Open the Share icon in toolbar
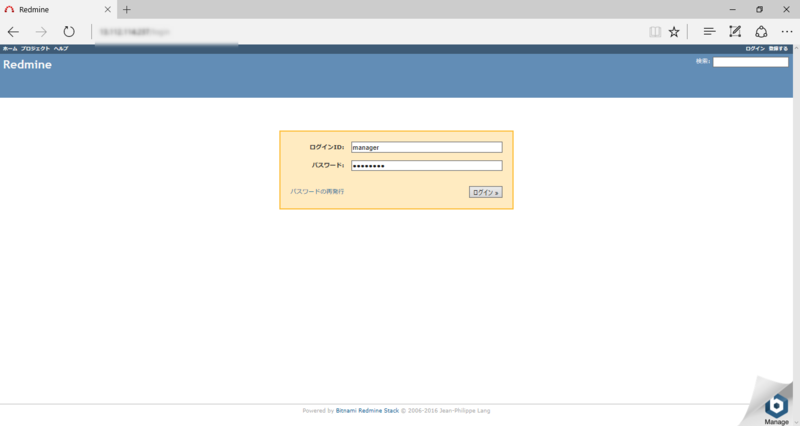800x426 pixels. tap(761, 32)
